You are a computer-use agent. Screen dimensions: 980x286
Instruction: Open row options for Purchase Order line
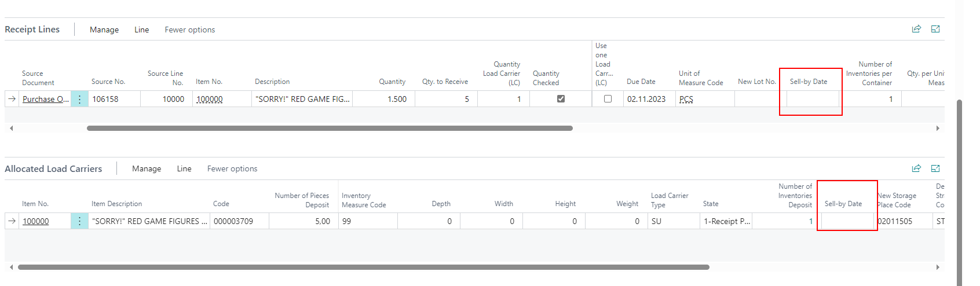click(x=79, y=99)
